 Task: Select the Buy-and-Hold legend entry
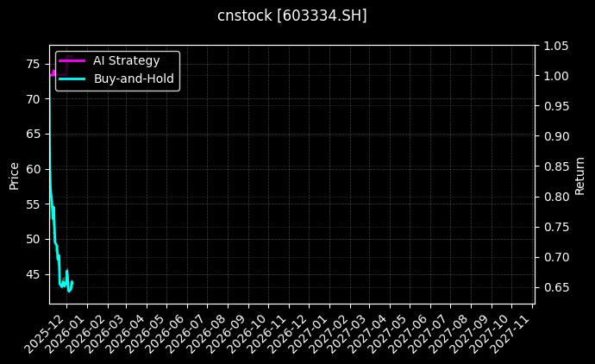coord(134,78)
